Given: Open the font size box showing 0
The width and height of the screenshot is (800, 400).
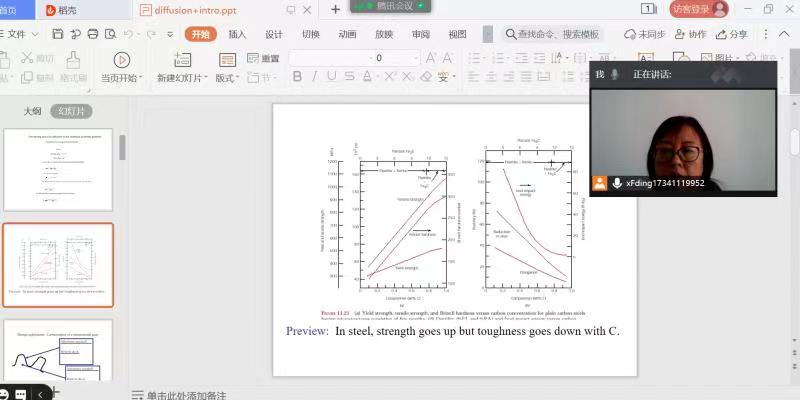Looking at the screenshot, I should [x=397, y=58].
